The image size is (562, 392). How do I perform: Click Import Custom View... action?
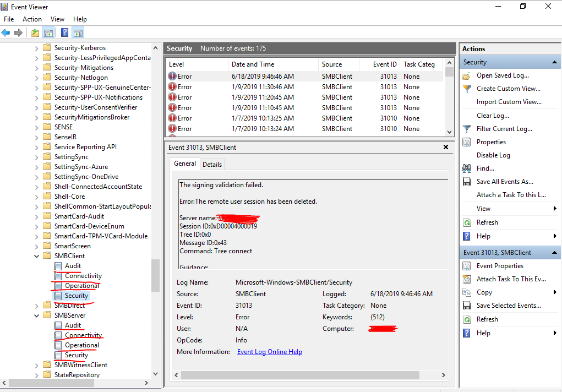509,102
